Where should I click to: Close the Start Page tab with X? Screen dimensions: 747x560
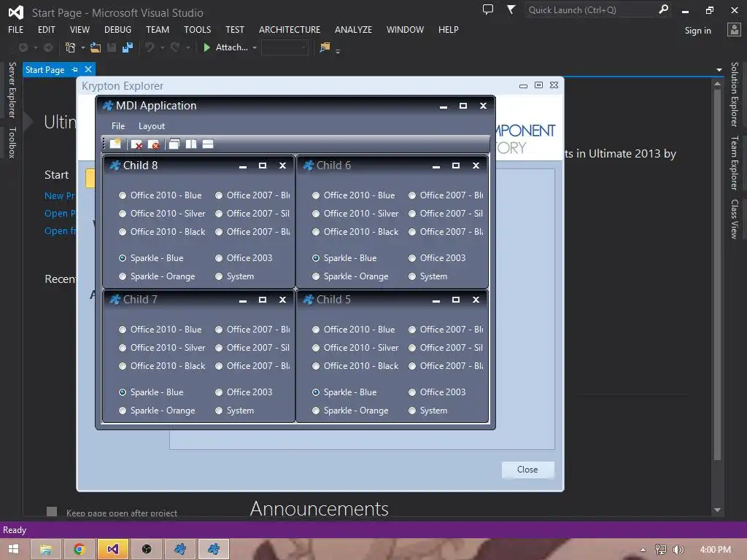88,69
